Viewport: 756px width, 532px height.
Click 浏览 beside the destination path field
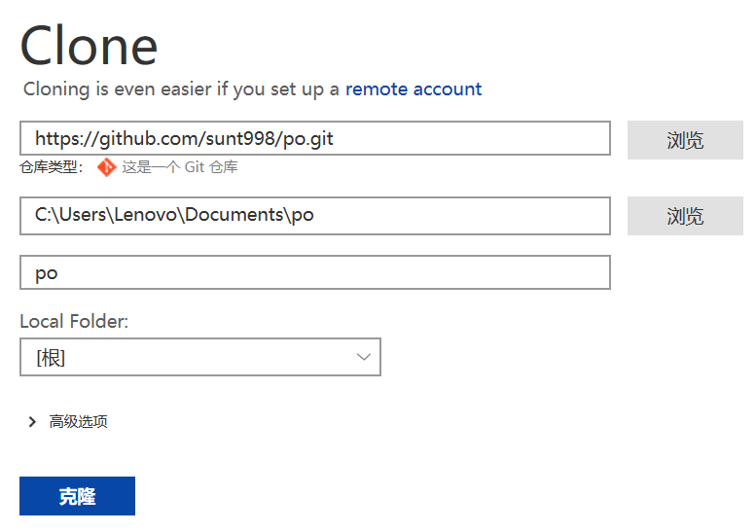tap(685, 216)
